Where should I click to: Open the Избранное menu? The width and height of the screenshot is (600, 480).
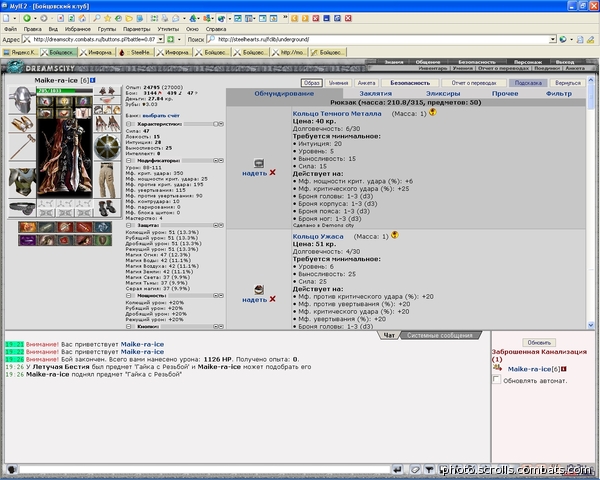(x=78, y=29)
